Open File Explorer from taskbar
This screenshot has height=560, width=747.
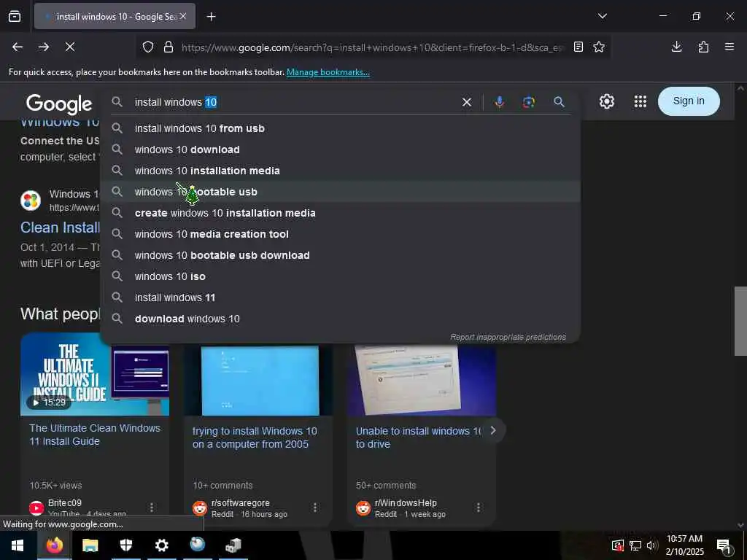pyautogui.click(x=90, y=545)
